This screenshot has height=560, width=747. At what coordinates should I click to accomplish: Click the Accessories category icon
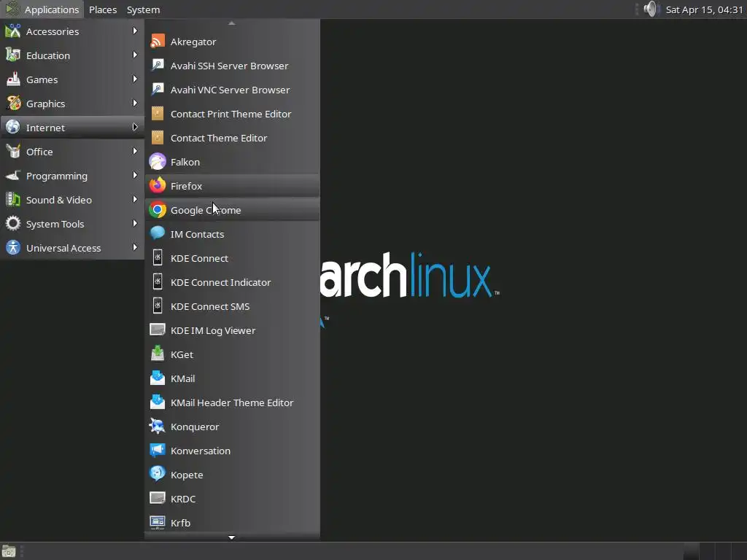[x=13, y=31]
